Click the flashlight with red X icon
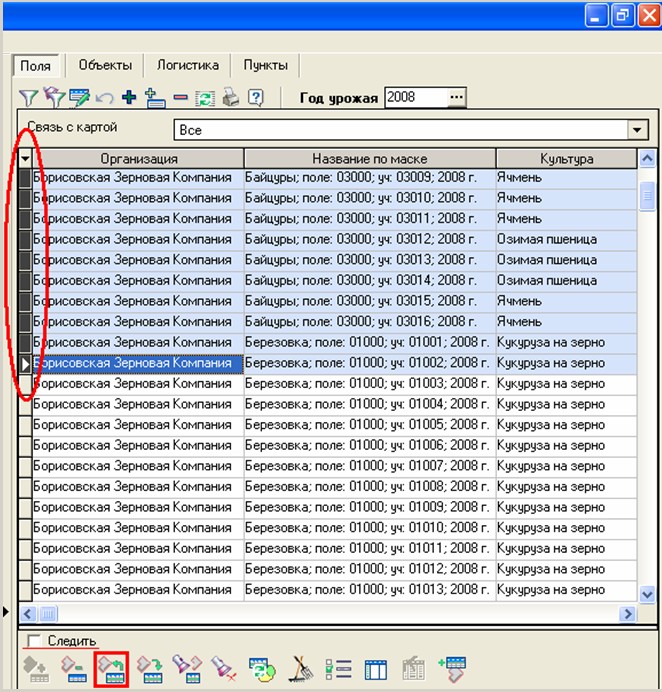The image size is (662, 692). tap(223, 669)
